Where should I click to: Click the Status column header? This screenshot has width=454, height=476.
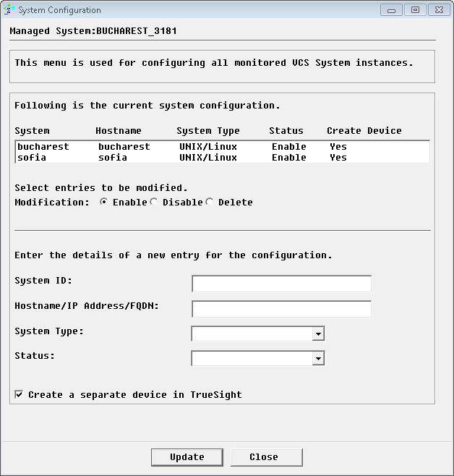coord(286,131)
